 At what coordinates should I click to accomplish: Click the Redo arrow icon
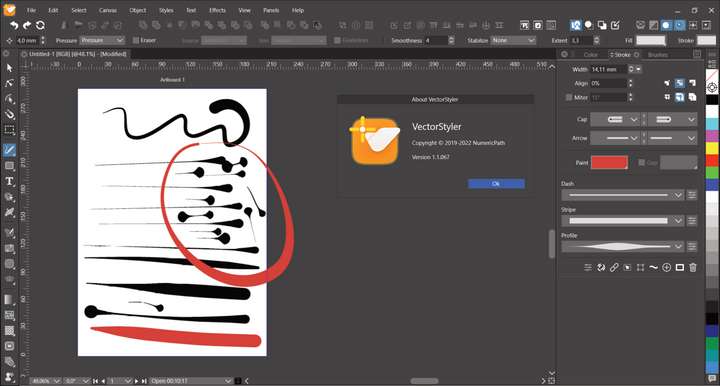coord(27,25)
